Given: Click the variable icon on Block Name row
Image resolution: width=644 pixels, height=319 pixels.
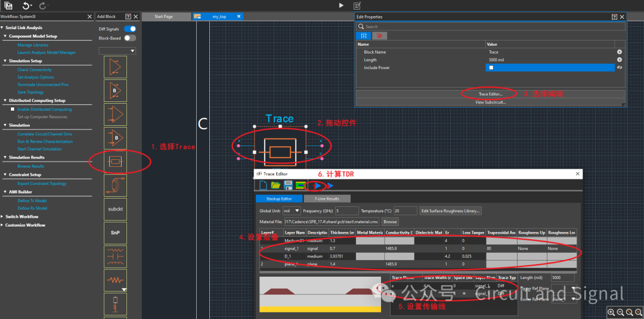Looking at the screenshot, I should coord(619,52).
